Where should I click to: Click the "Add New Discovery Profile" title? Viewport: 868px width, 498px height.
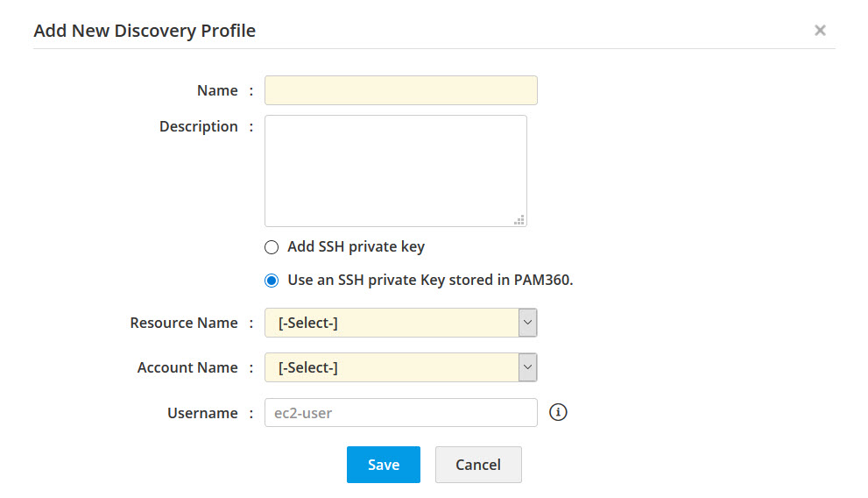pyautogui.click(x=145, y=31)
